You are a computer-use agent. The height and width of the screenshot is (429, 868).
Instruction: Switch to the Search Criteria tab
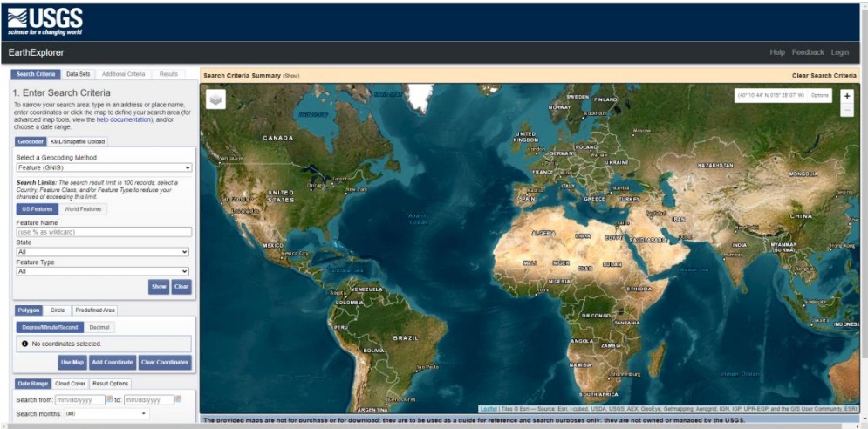(x=36, y=74)
